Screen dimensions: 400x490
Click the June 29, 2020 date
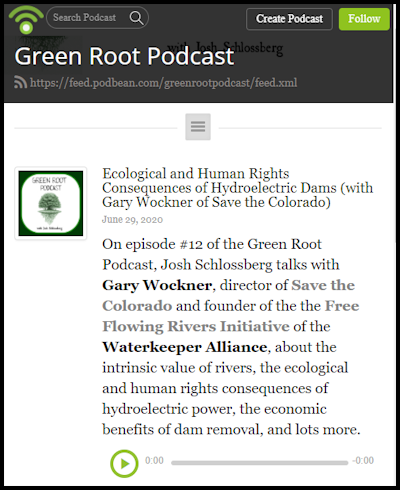pyautogui.click(x=132, y=220)
